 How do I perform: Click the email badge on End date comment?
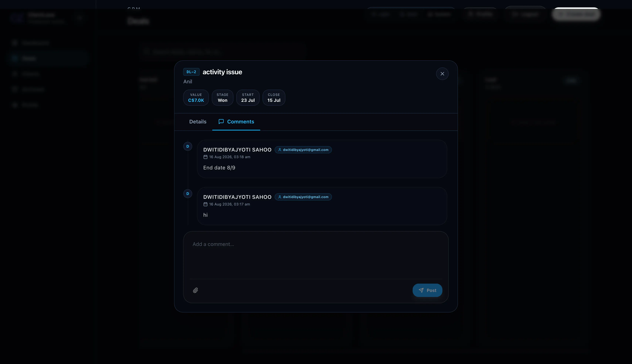[303, 150]
